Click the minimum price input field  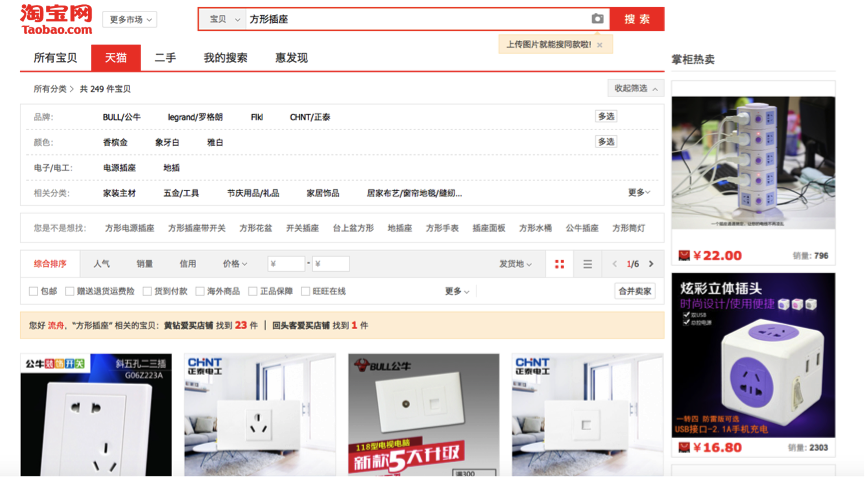click(286, 264)
